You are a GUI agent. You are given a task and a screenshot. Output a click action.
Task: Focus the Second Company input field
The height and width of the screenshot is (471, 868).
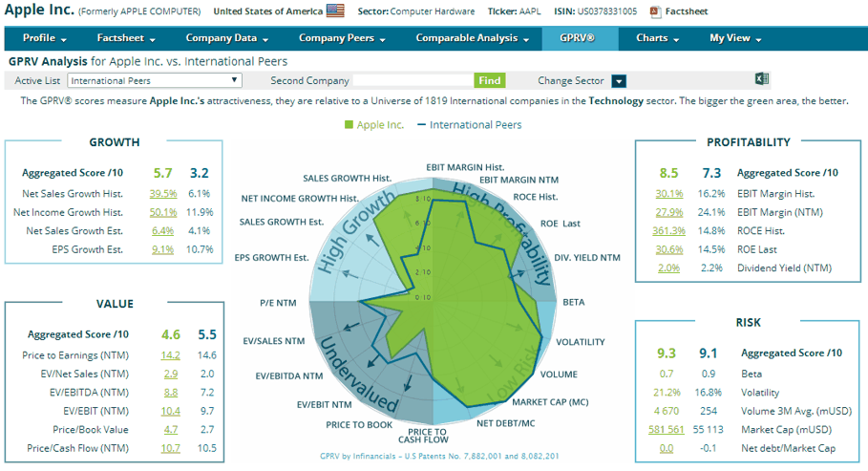click(x=413, y=80)
